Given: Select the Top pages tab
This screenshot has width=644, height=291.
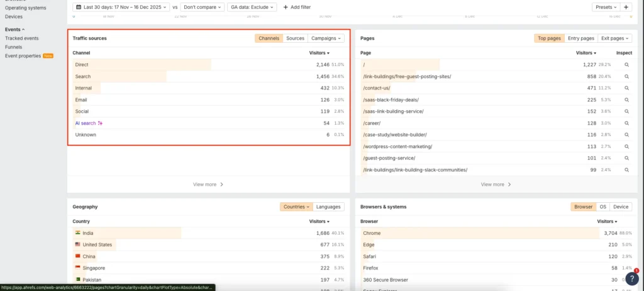Looking at the screenshot, I should coord(549,38).
